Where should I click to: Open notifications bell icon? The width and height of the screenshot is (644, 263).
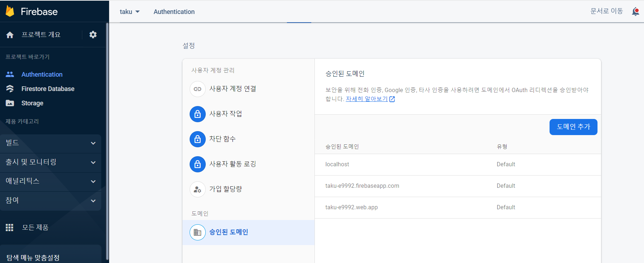(635, 11)
